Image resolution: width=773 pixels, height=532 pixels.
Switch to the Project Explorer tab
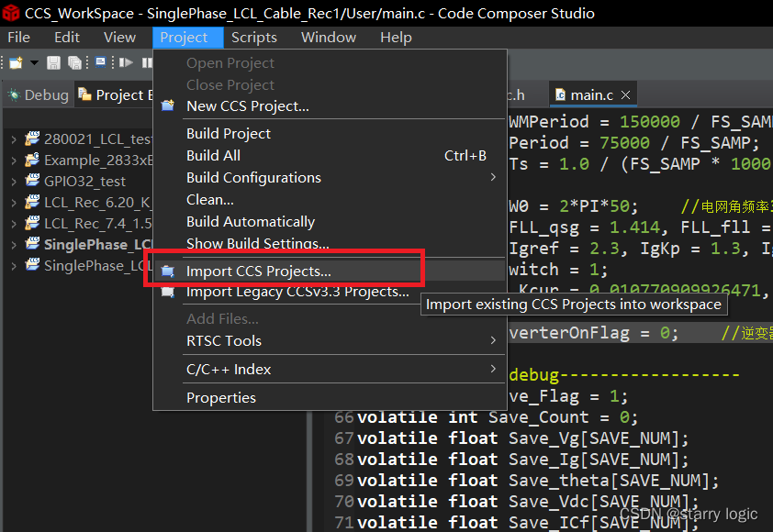(115, 94)
